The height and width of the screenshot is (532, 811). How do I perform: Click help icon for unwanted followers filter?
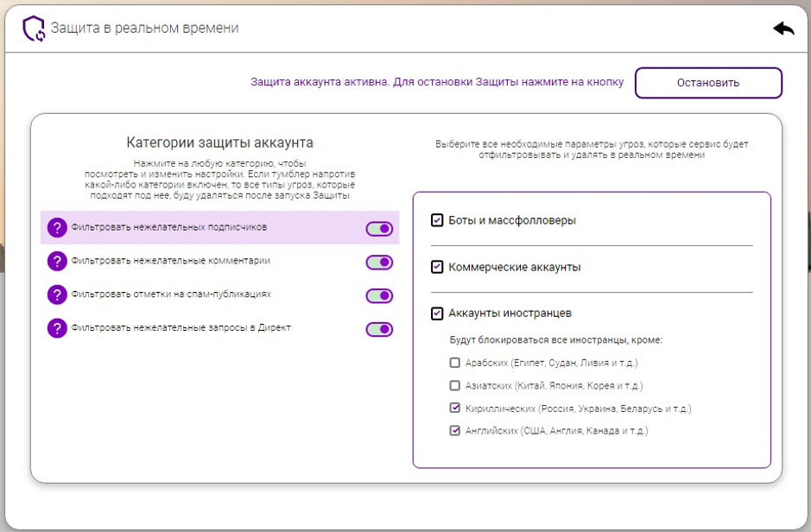click(57, 228)
